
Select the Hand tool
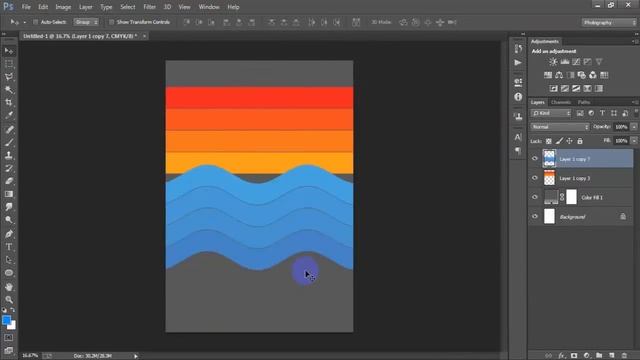tap(9, 287)
